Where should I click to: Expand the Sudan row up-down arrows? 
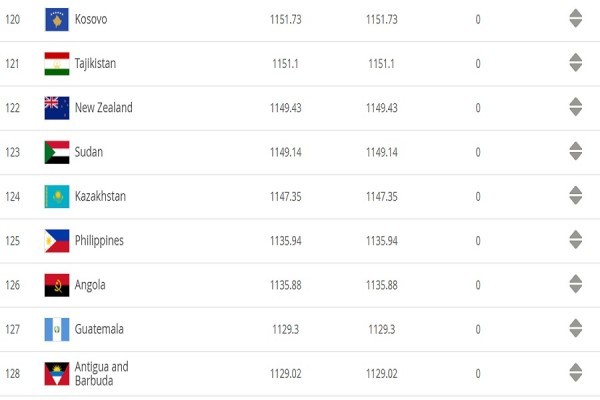(x=576, y=151)
